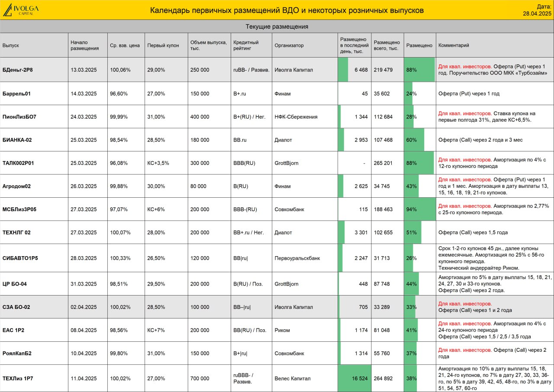Select the ТАЛК002Р01 issue name
The height and width of the screenshot is (392, 554).
pos(18,163)
